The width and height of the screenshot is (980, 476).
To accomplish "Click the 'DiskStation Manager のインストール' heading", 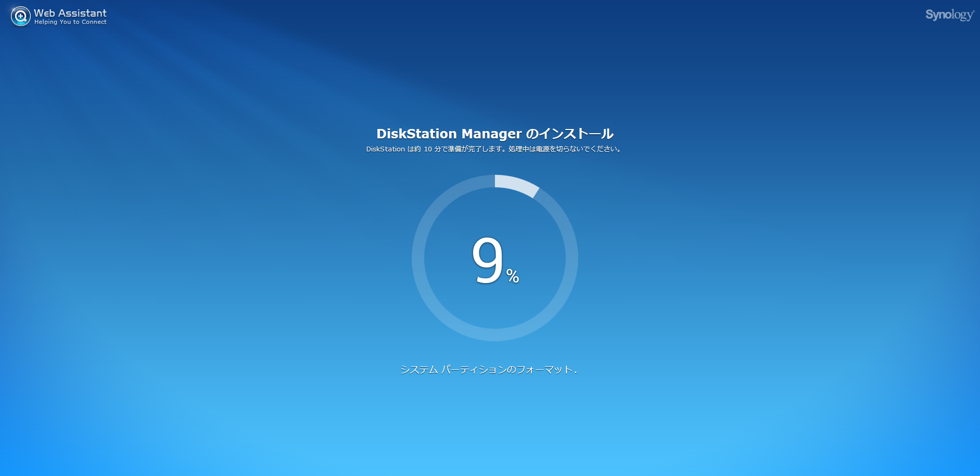I will click(495, 134).
